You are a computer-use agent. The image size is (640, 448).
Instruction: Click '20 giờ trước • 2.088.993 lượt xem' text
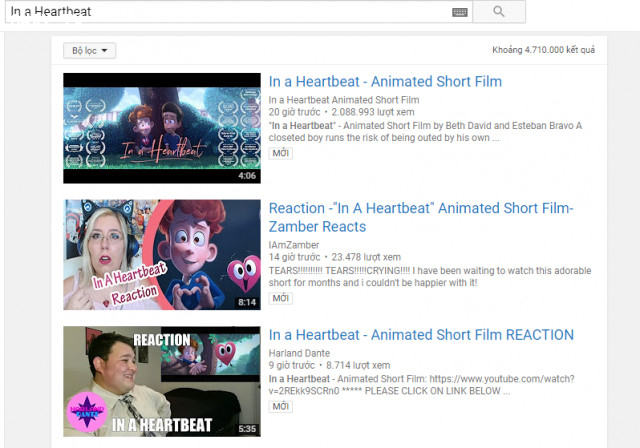tap(341, 112)
